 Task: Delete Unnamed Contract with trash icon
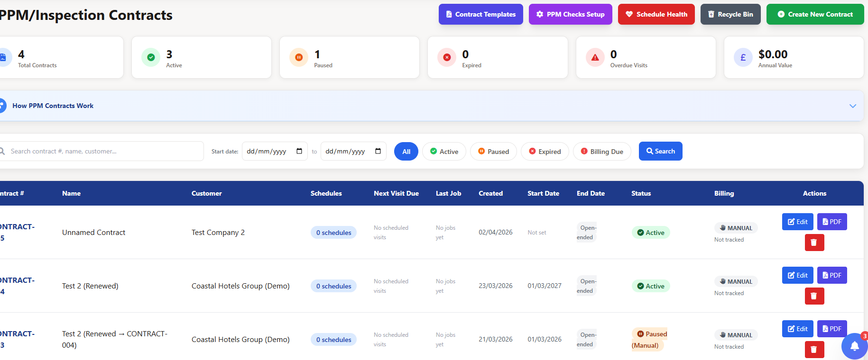[x=814, y=243]
